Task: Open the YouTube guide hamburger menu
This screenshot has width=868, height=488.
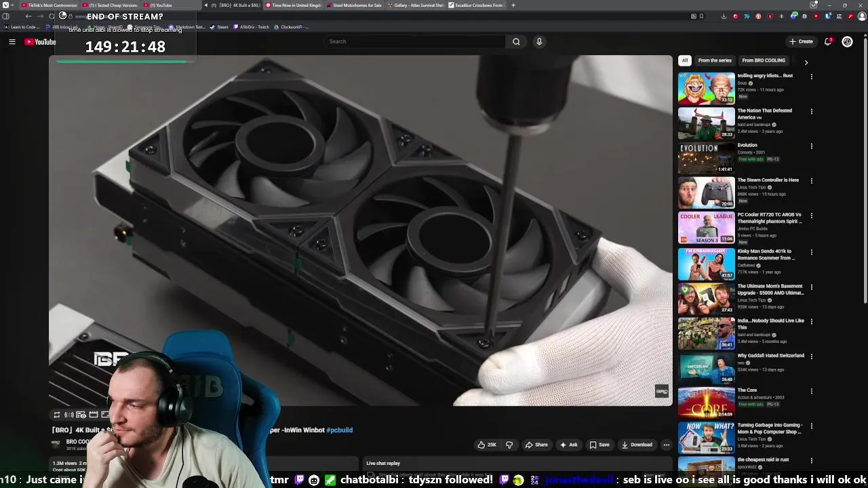Action: 12,41
